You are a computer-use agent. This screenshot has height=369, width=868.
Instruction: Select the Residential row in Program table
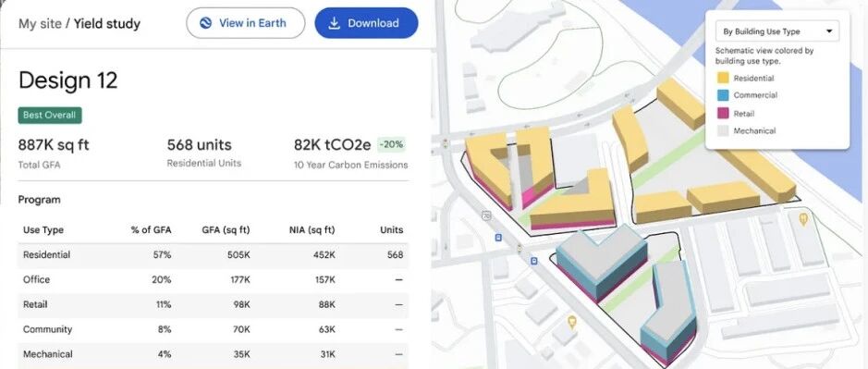(214, 255)
